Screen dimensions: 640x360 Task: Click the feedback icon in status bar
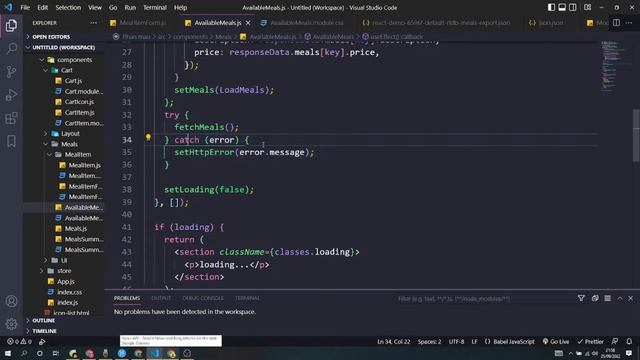(615, 341)
